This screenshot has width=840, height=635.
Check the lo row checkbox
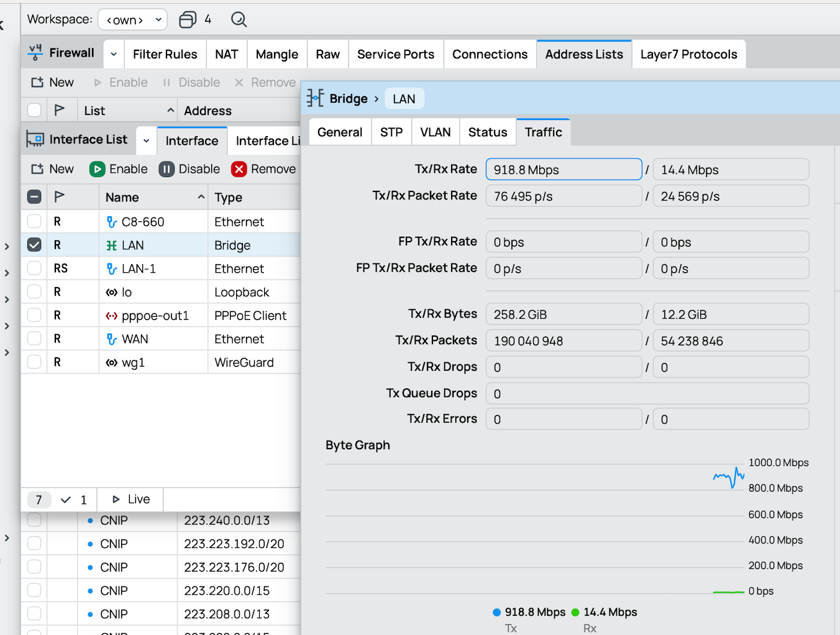(34, 291)
